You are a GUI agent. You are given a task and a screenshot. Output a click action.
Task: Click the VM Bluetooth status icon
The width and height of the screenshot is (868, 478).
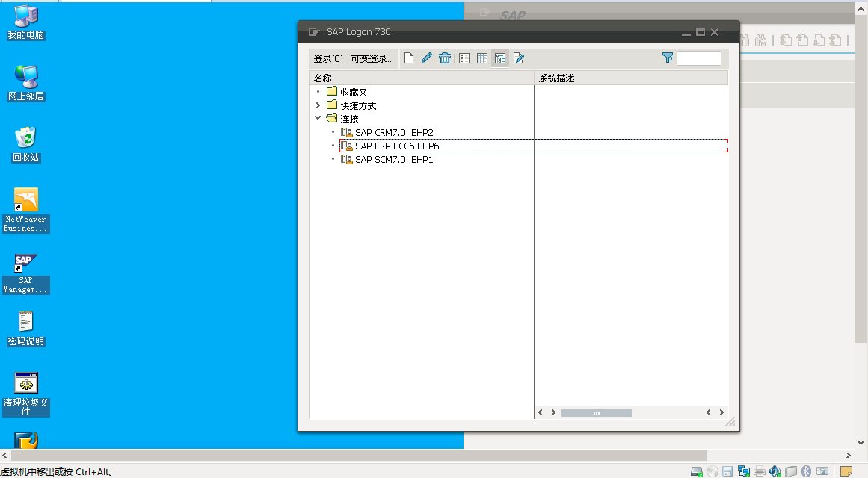pyautogui.click(x=807, y=471)
